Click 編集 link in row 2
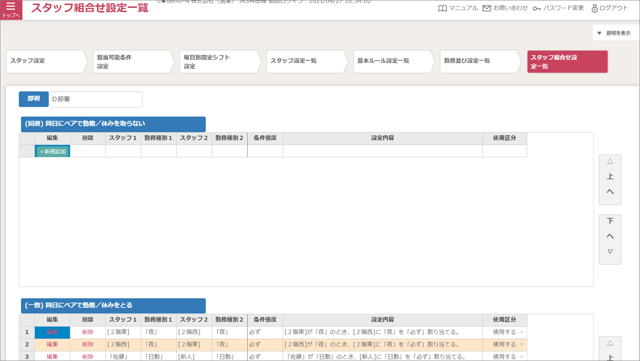This screenshot has height=361, width=640. pyautogui.click(x=52, y=344)
